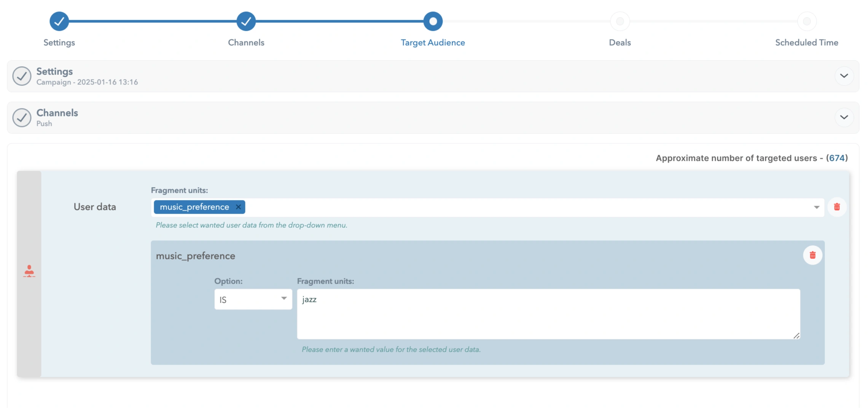Select the Deals step label
868x408 pixels.
pos(620,43)
